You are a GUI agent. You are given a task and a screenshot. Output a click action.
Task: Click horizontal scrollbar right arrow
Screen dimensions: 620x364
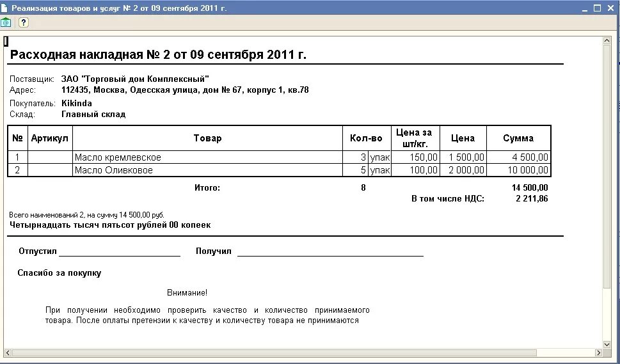pyautogui.click(x=598, y=352)
